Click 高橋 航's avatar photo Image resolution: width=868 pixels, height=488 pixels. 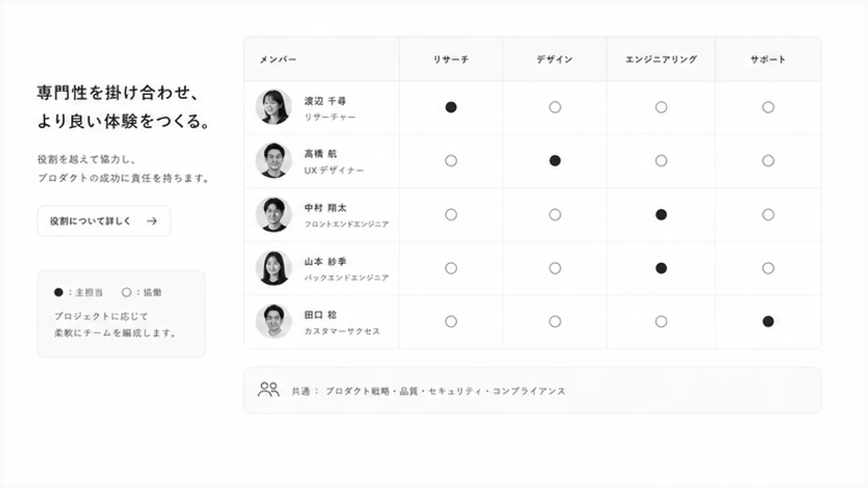(273, 160)
